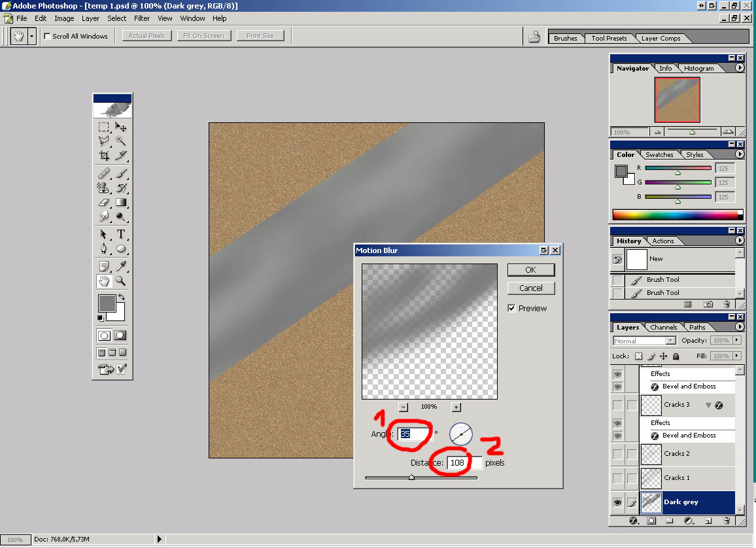This screenshot has width=756, height=548.
Task: Pick the Clone Stamp tool
Action: click(x=103, y=188)
